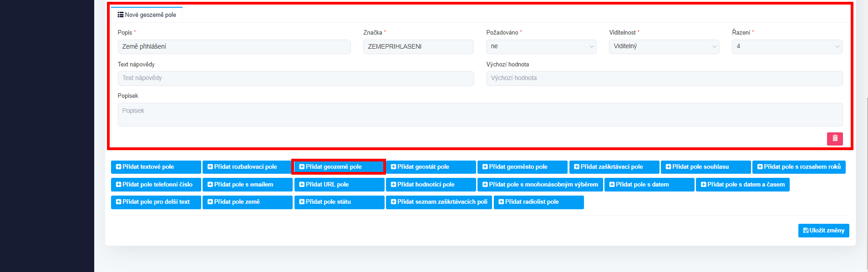The height and width of the screenshot is (272, 868).
Task: Click Přidat radiolist pole button
Action: [538, 202]
